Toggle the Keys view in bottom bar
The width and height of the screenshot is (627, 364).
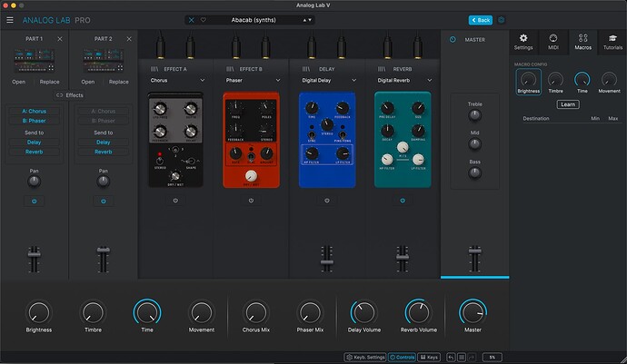click(x=429, y=358)
